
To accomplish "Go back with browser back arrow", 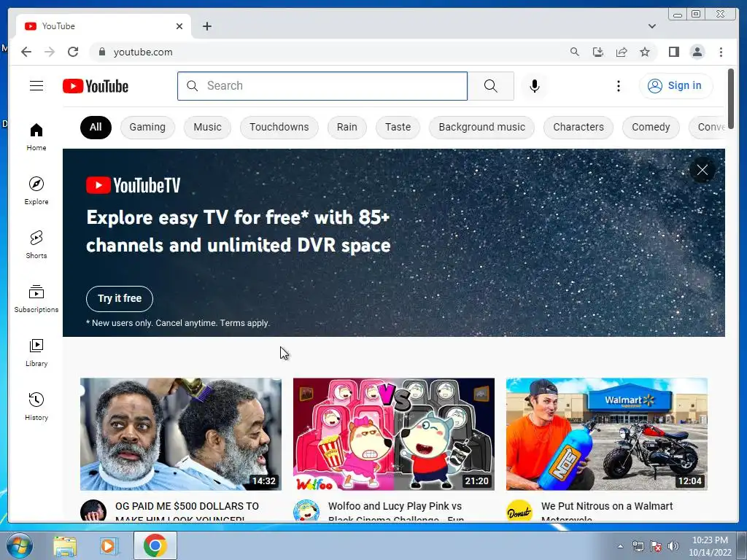I will coord(26,52).
